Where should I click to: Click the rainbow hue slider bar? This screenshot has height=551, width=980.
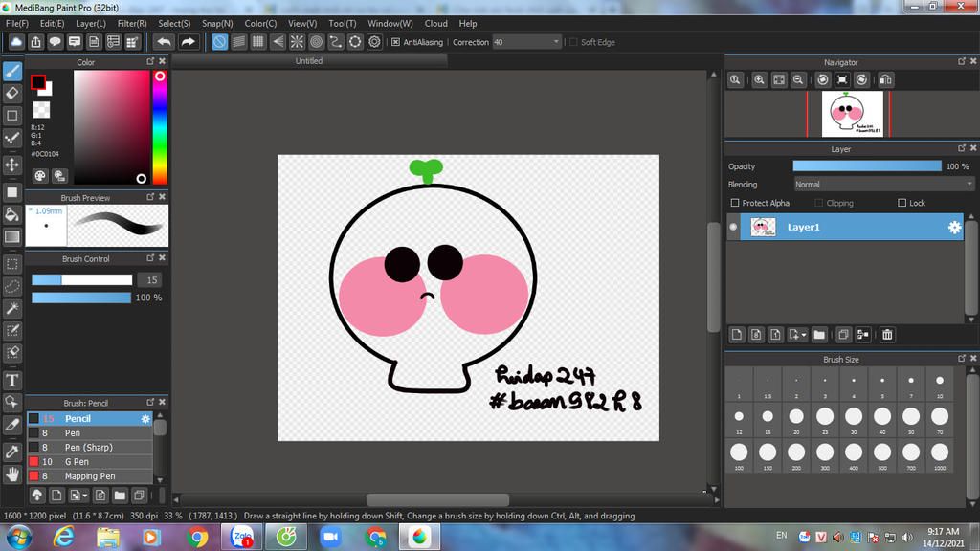[160, 129]
